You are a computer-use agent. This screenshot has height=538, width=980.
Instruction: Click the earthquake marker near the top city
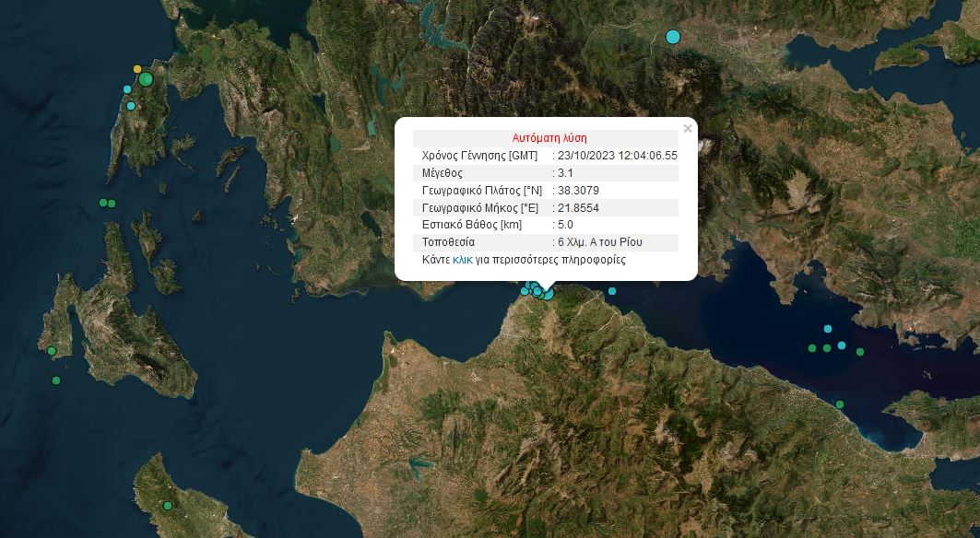[673, 37]
